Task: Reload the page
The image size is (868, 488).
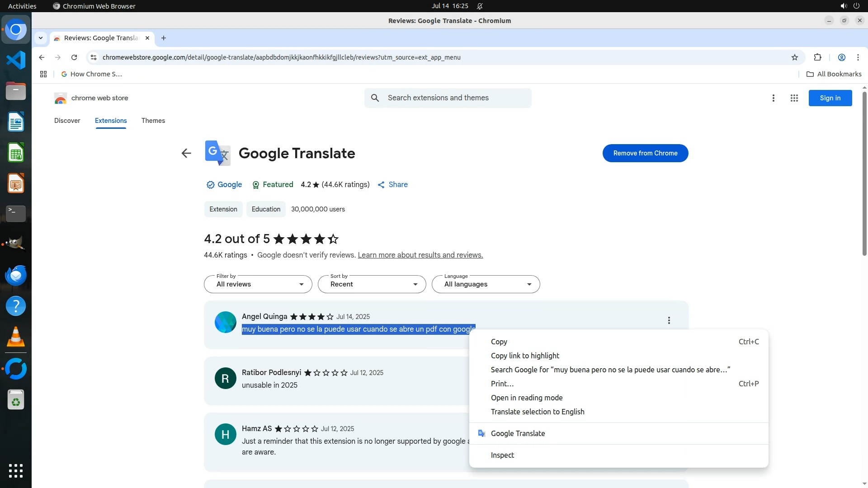Action: pyautogui.click(x=74, y=57)
